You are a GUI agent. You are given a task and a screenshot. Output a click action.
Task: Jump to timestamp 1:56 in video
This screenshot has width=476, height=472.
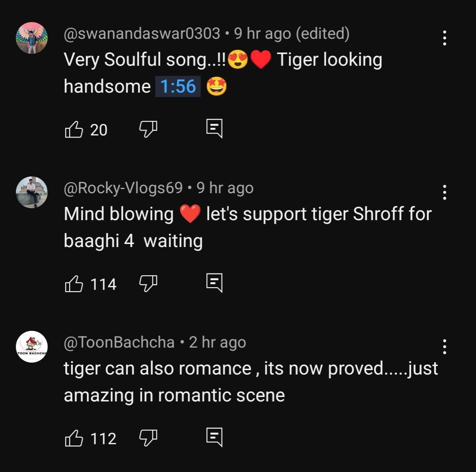click(x=178, y=86)
